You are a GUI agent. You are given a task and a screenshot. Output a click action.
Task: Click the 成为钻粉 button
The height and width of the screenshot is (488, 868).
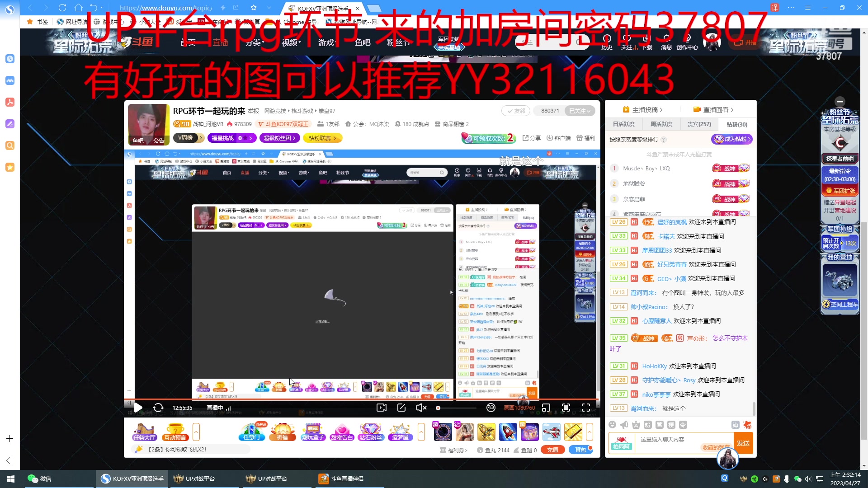[x=732, y=139]
